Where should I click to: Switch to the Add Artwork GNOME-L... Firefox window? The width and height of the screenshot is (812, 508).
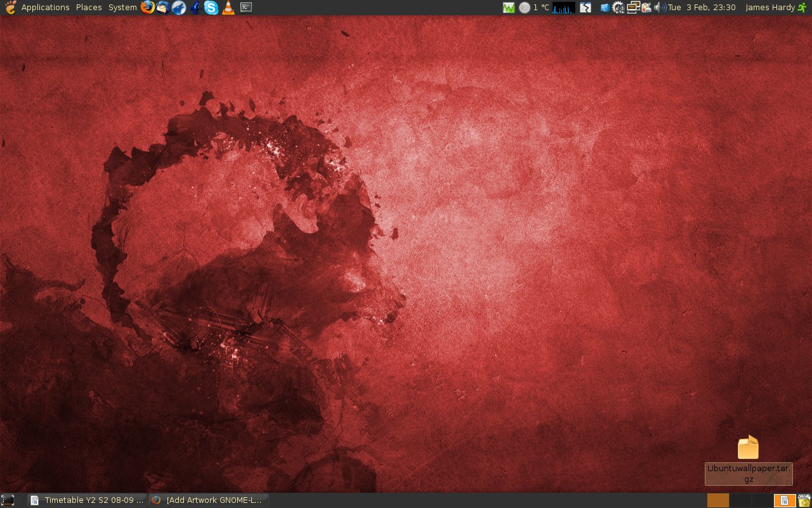click(209, 500)
